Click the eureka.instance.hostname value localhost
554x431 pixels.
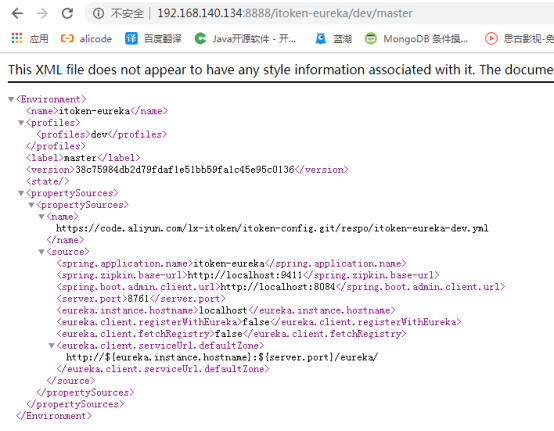pyautogui.click(x=223, y=311)
